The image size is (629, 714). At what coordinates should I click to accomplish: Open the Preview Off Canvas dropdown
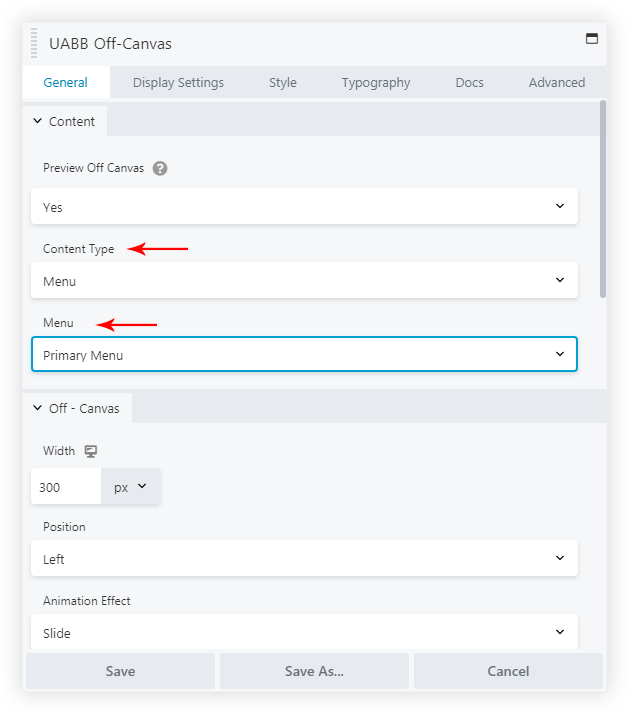coord(304,207)
